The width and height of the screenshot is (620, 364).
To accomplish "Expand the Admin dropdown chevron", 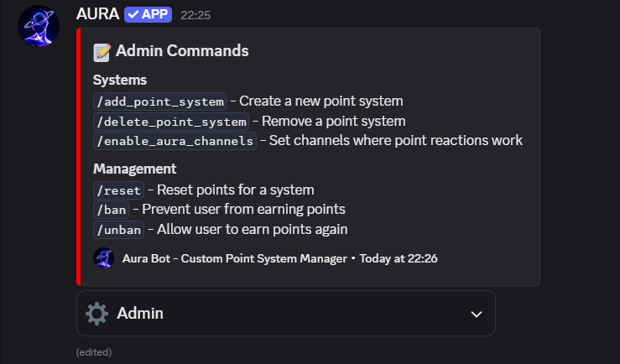I will tap(477, 315).
